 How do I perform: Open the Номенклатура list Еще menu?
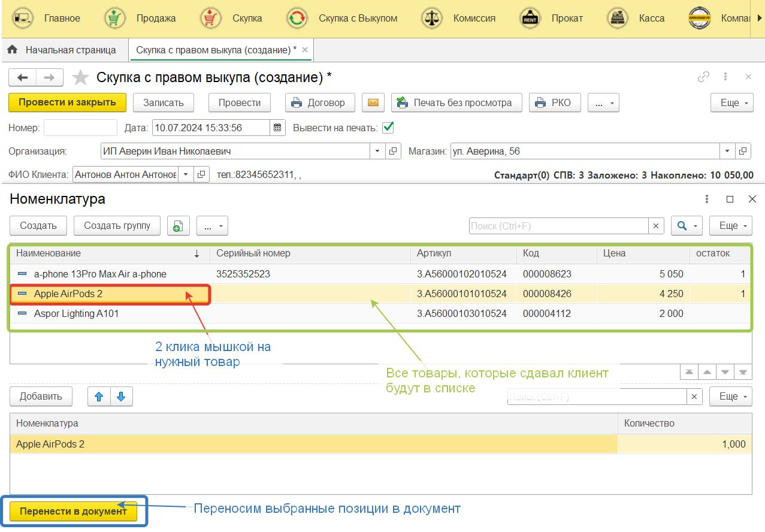point(731,226)
